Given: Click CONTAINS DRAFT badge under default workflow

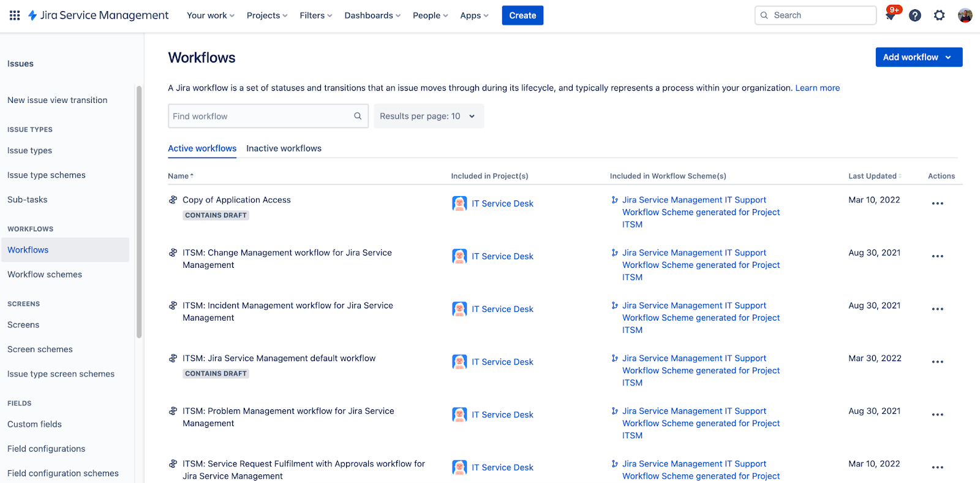Looking at the screenshot, I should (x=216, y=373).
